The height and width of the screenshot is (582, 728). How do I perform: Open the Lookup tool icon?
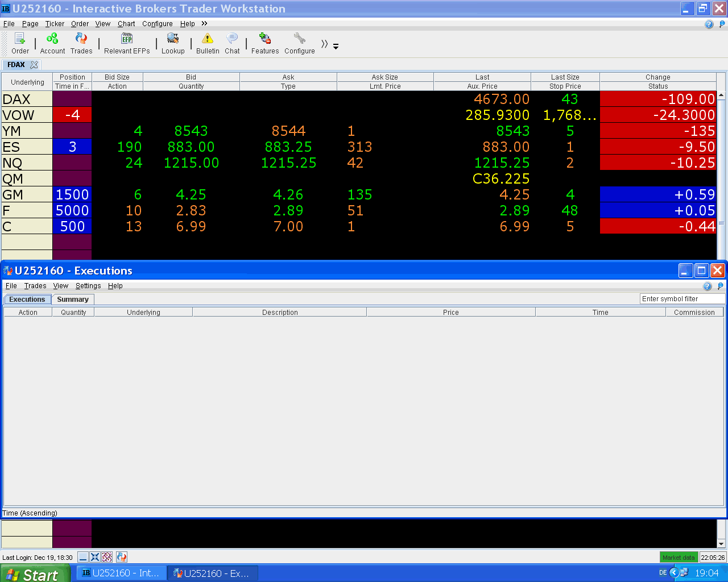click(x=173, y=38)
